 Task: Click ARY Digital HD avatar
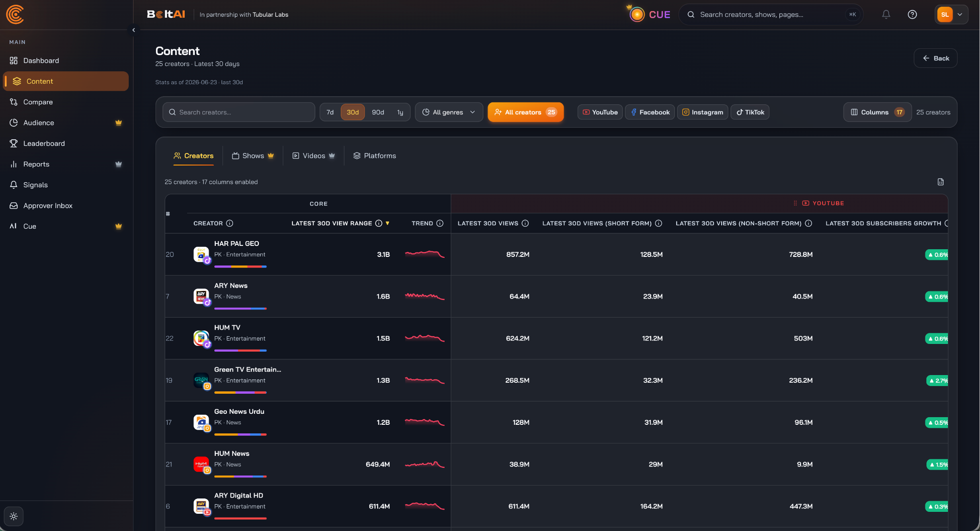tap(201, 506)
